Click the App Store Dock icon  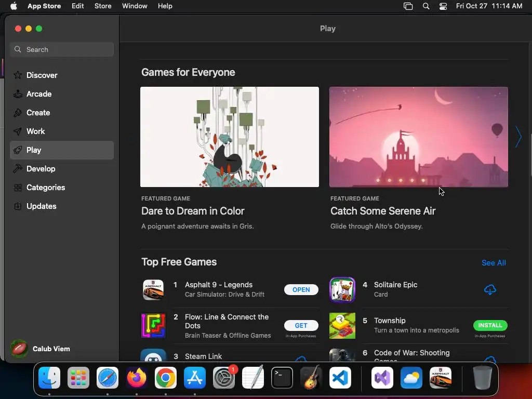click(195, 378)
